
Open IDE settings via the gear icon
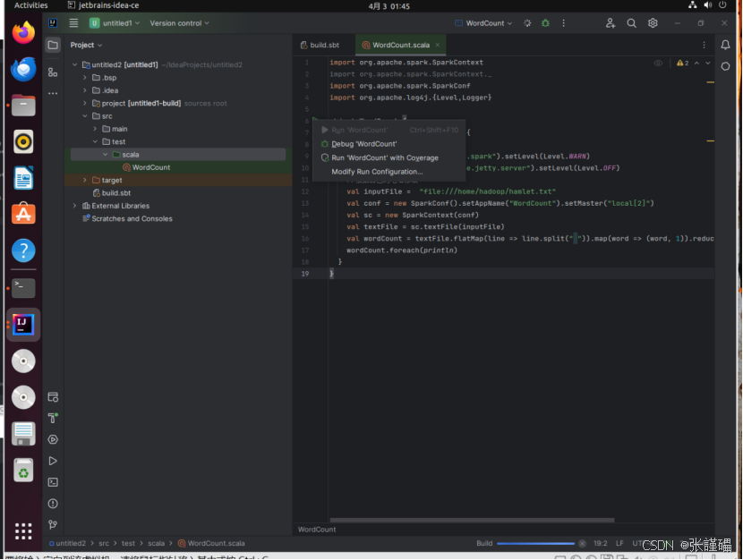653,24
